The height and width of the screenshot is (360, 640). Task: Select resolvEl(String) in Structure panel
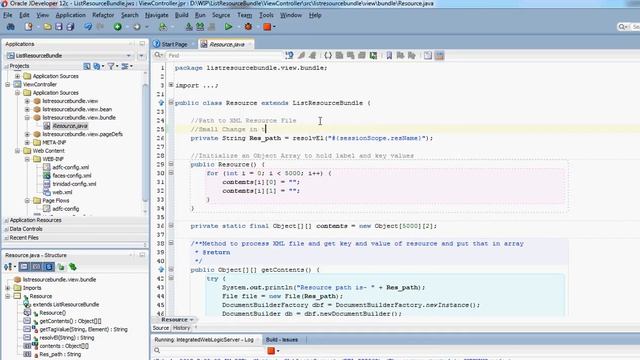click(67, 338)
